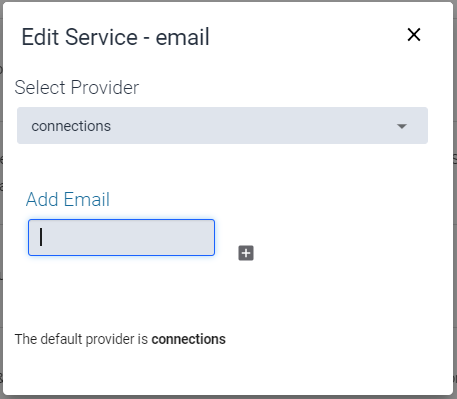Click the 'Add Email' heading
Screen dimensions: 457x399
(x=68, y=199)
